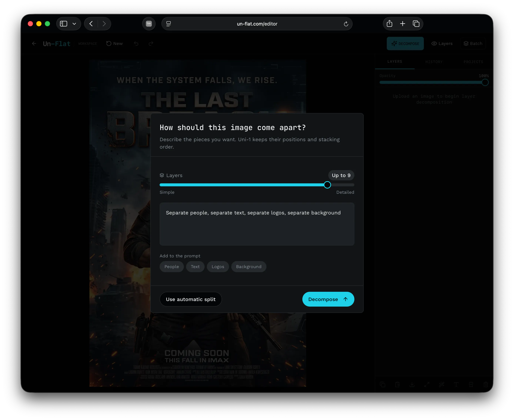
Task: Click the split layer icon in the bottom toolbar
Action: pos(471,384)
